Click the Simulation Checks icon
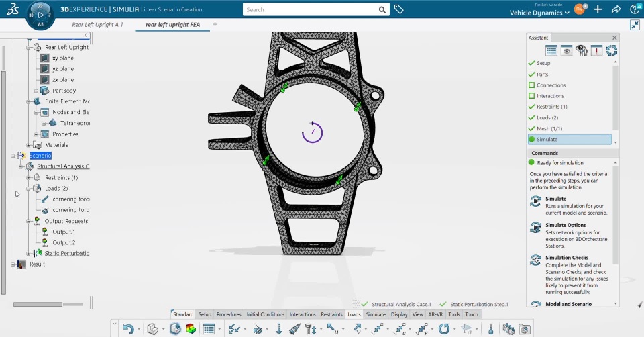 pyautogui.click(x=535, y=260)
